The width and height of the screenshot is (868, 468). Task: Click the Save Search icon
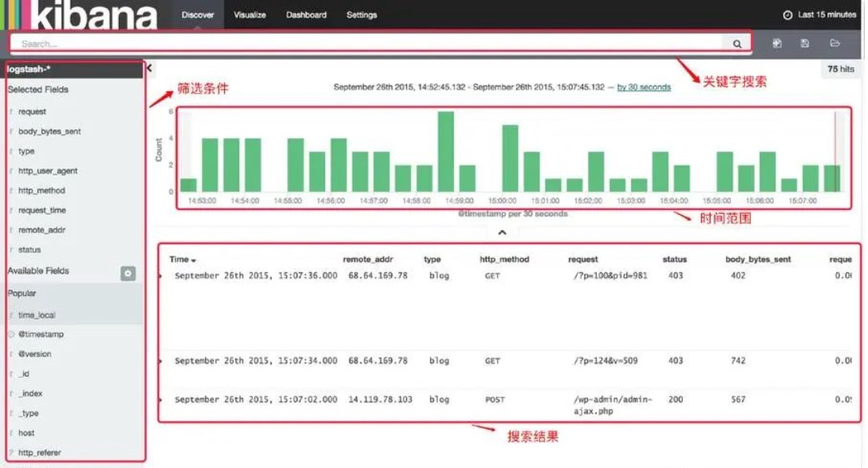click(805, 44)
